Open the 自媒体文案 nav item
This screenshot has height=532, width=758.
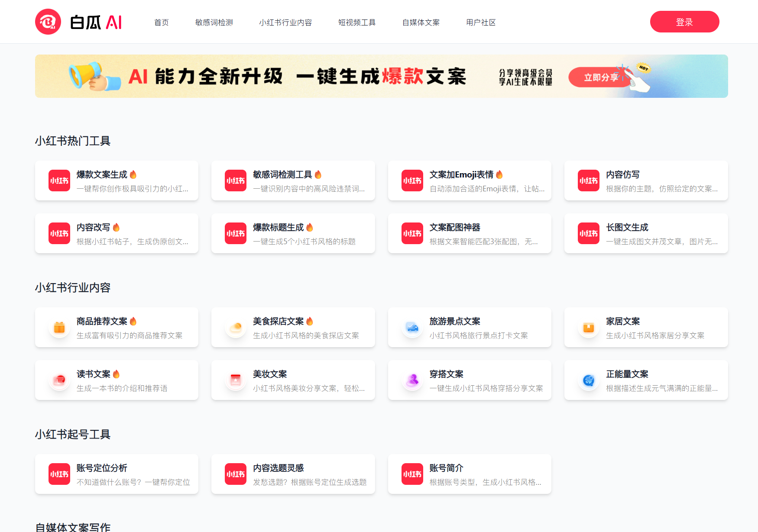click(421, 23)
